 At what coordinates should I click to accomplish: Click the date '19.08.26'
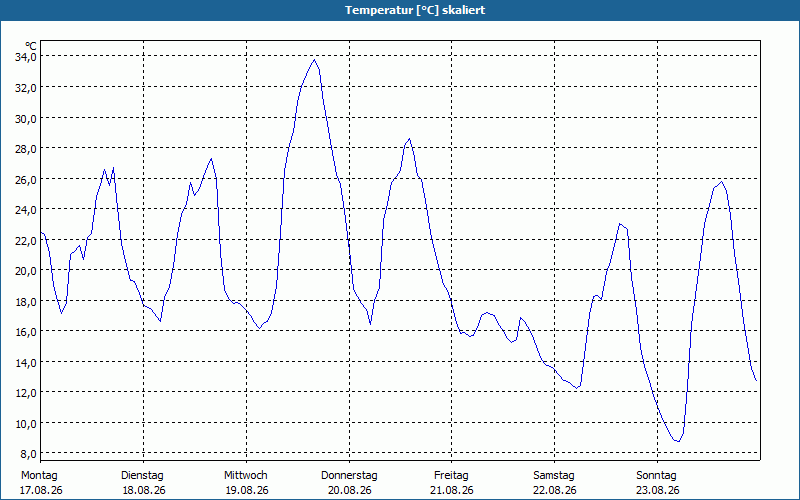(x=247, y=490)
